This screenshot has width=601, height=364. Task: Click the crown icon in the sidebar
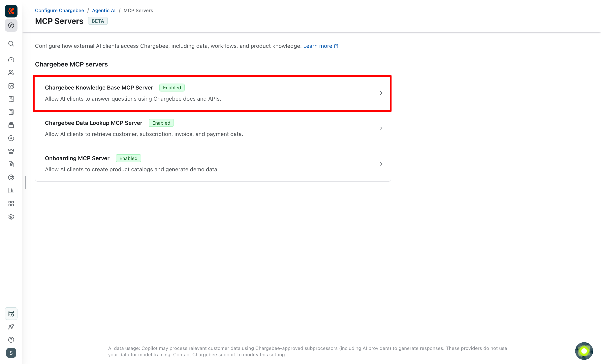coord(11,151)
